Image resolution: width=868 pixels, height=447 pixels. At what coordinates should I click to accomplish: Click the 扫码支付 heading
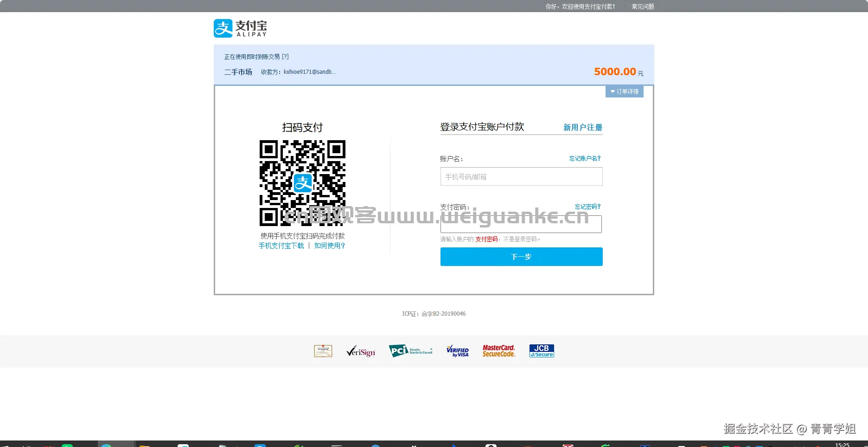tap(302, 128)
